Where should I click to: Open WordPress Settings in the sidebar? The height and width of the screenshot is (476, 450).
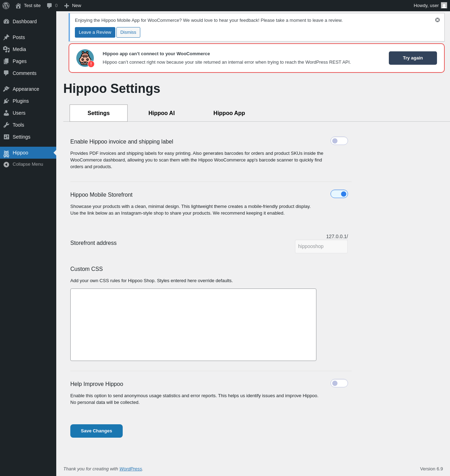point(28,137)
